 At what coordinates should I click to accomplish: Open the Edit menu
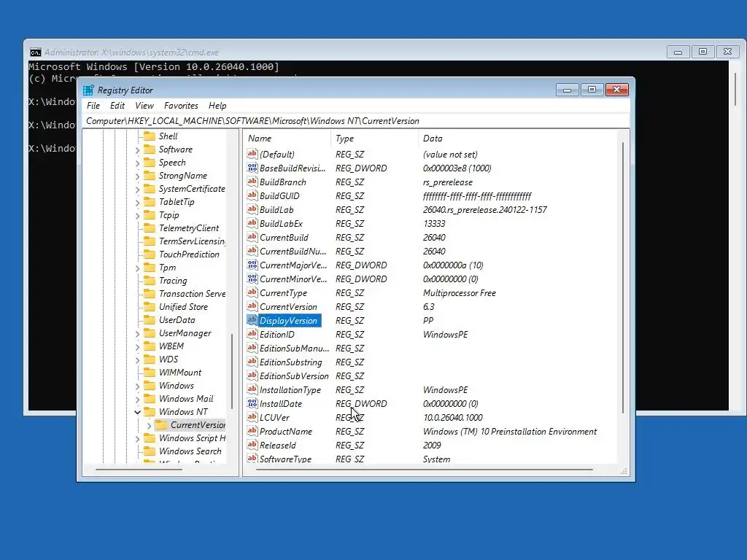coord(117,106)
